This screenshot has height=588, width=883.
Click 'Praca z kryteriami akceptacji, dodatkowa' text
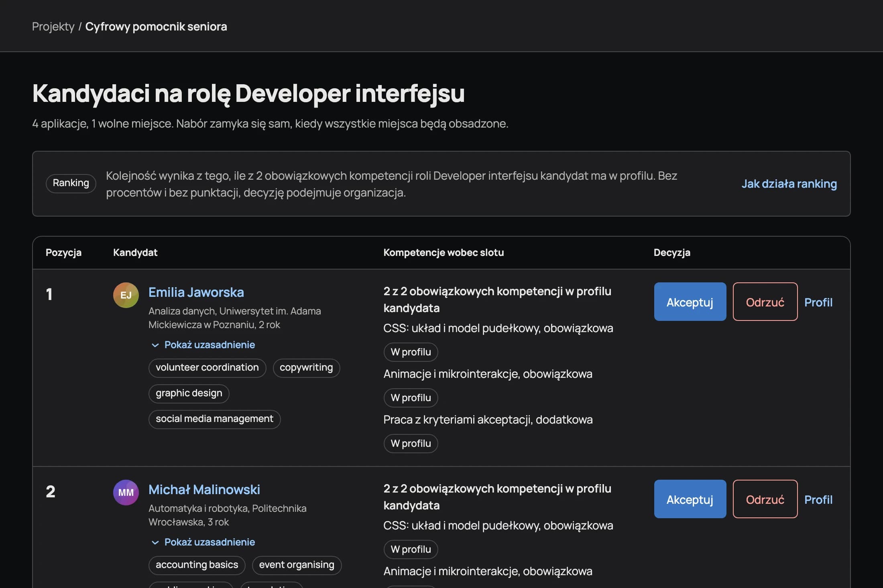tap(488, 420)
